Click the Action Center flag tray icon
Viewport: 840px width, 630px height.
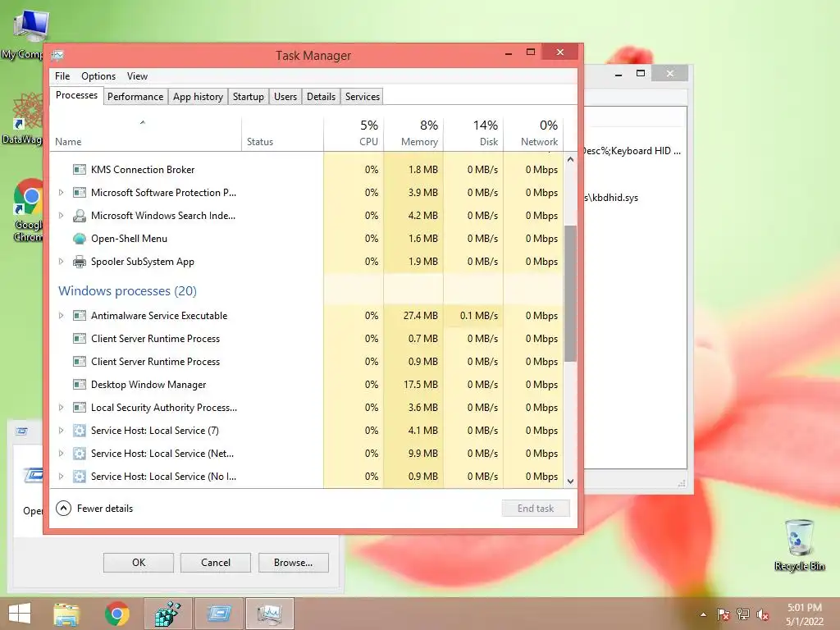pyautogui.click(x=724, y=614)
